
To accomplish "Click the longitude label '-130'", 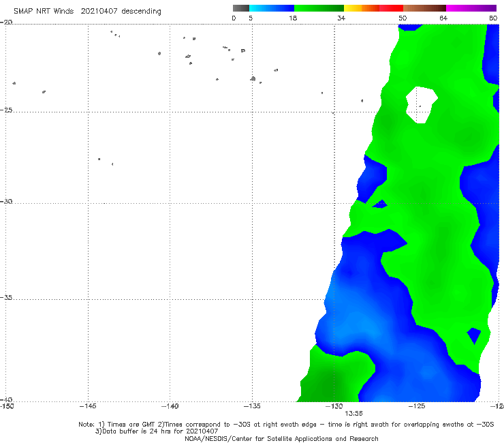I will 334,406.
